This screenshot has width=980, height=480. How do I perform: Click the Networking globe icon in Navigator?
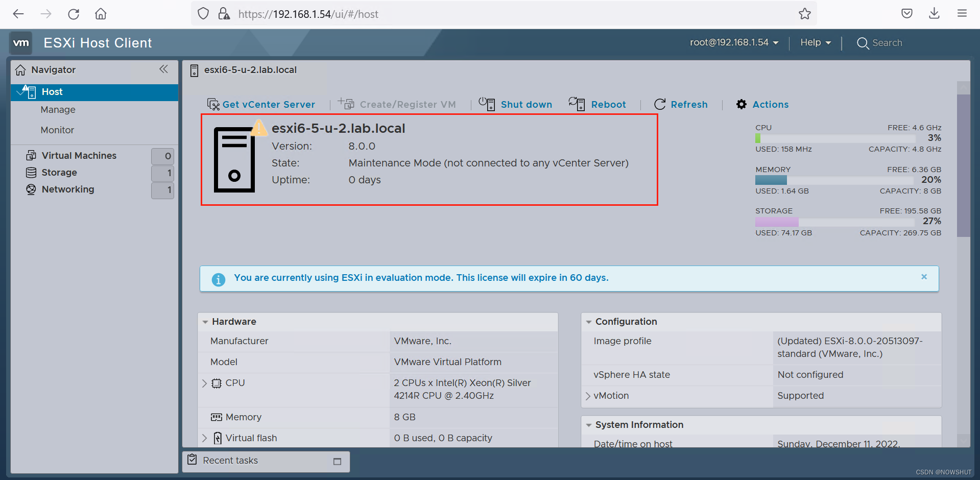(31, 189)
